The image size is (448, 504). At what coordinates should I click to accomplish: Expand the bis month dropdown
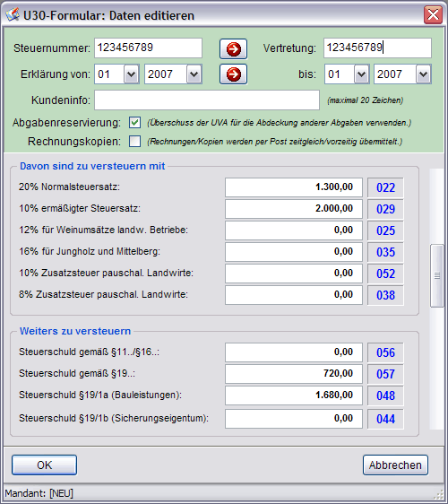pos(361,74)
